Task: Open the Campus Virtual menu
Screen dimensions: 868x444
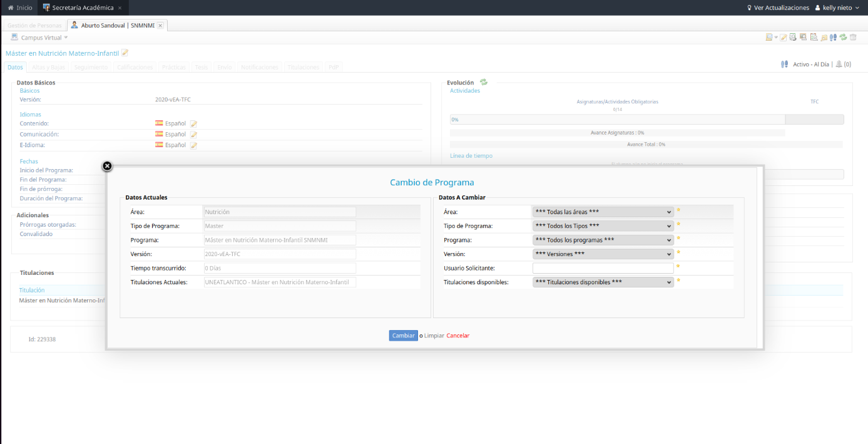Action: point(40,38)
